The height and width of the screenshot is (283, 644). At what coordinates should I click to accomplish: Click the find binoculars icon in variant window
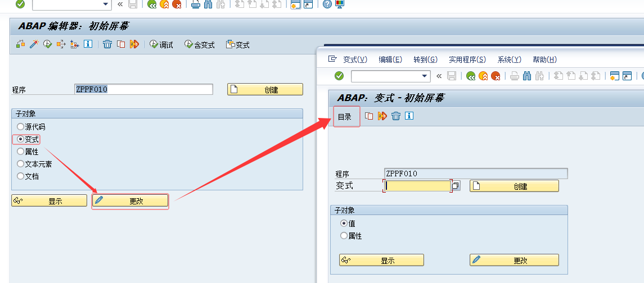(527, 76)
